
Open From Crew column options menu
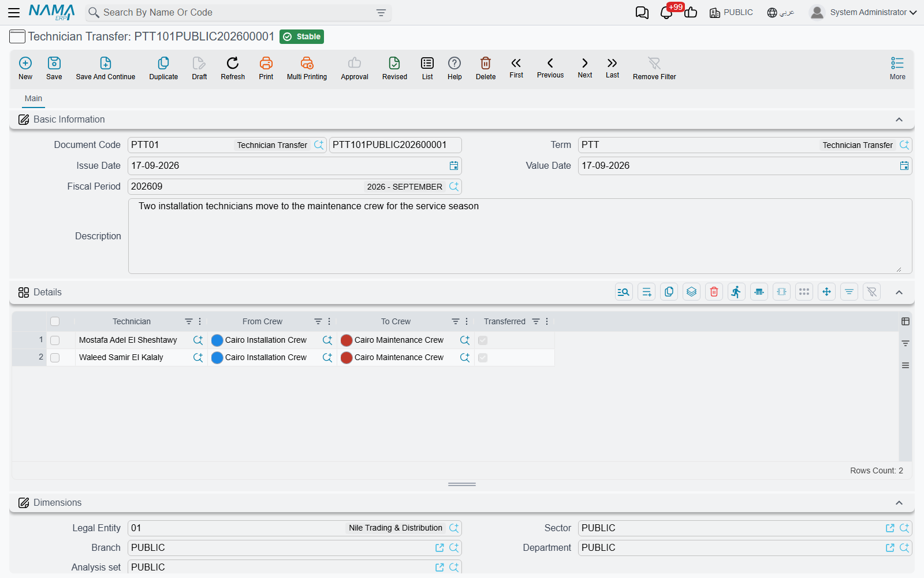[x=329, y=321]
